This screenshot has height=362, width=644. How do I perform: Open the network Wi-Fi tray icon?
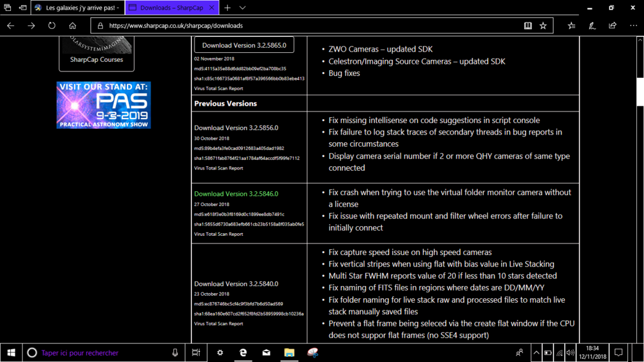click(560, 352)
